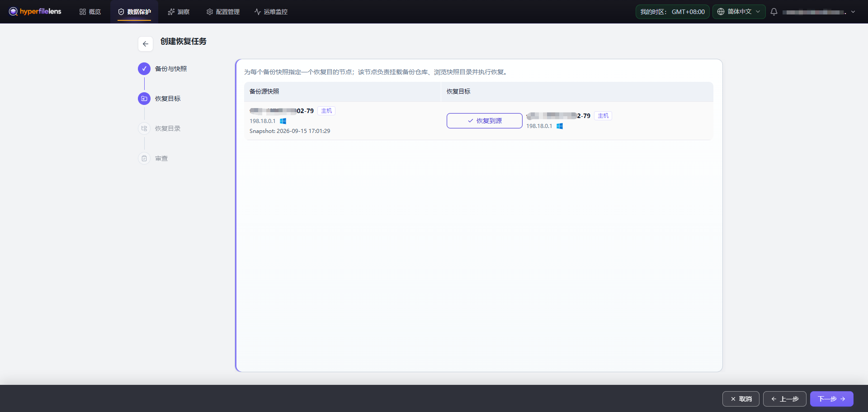The width and height of the screenshot is (868, 412).
Task: Open the 概览 overview menu
Action: 90,12
